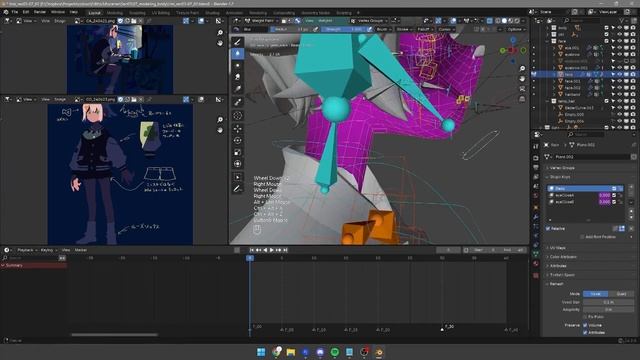Open the Windows Start menu
Image resolution: width=640 pixels, height=360 pixels.
[x=261, y=352]
